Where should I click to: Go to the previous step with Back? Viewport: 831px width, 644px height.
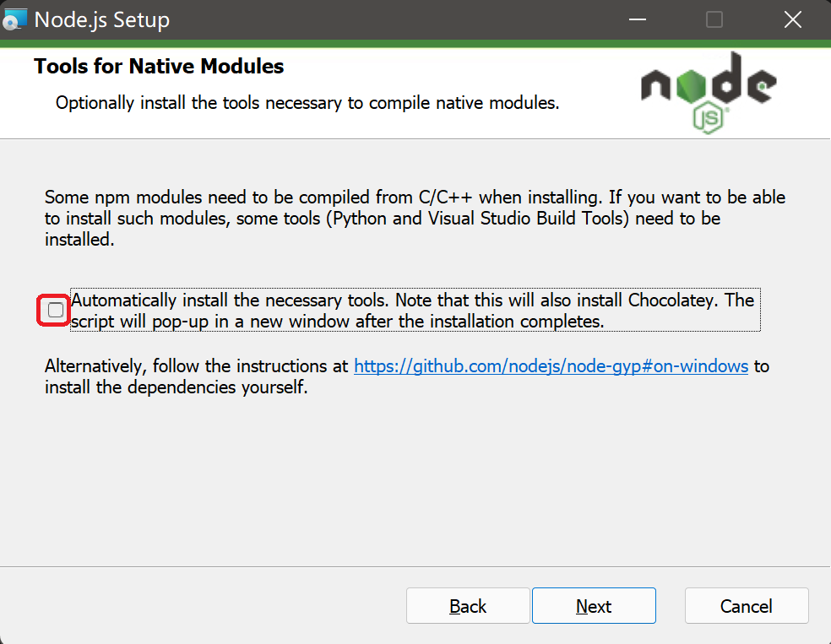point(468,606)
